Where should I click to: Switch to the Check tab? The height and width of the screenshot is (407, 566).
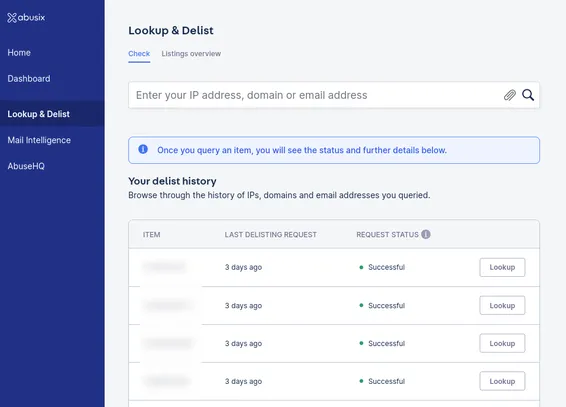click(x=139, y=54)
